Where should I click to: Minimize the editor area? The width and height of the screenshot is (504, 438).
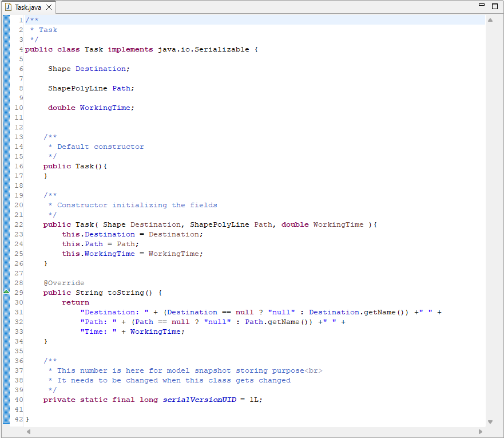coord(482,6)
